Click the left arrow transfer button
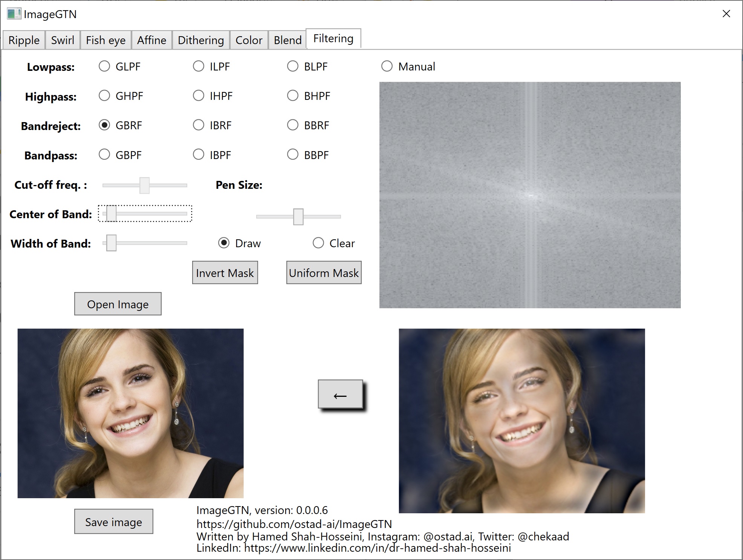 340,394
